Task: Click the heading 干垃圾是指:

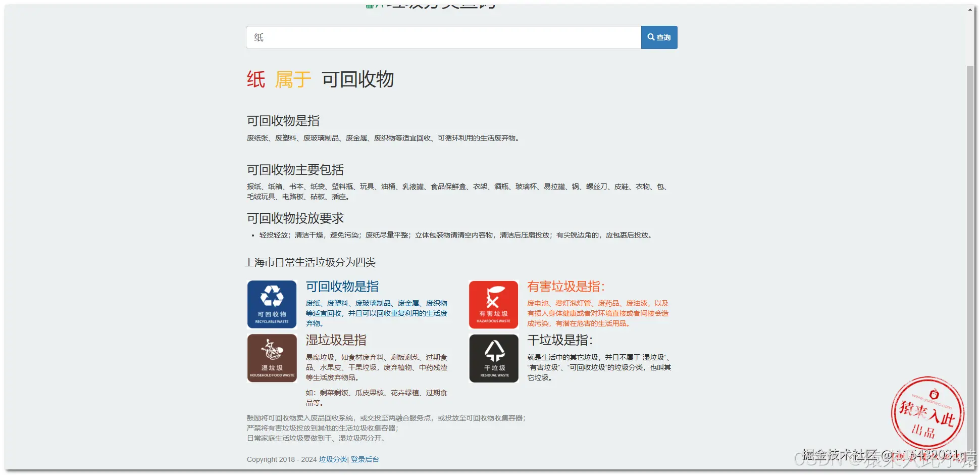Action: tap(560, 340)
